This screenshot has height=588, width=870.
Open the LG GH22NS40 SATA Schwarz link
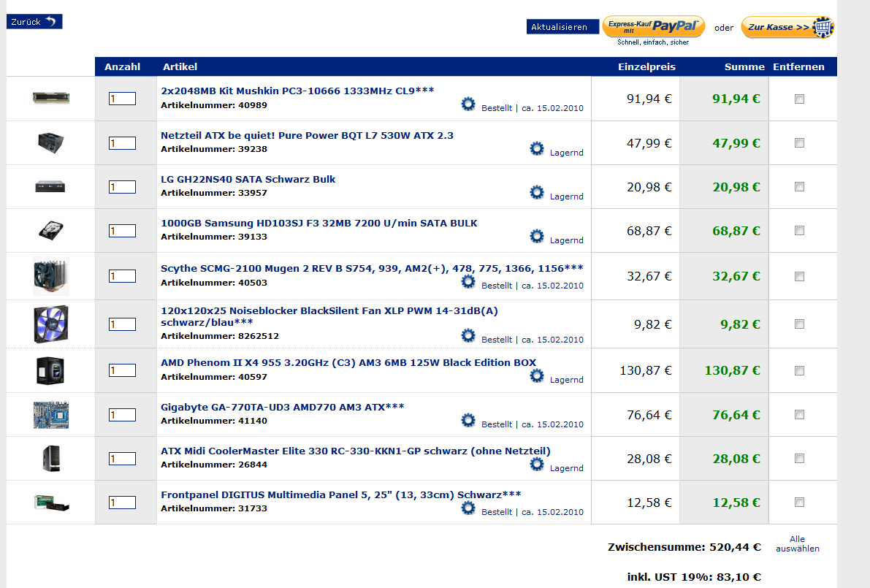pyautogui.click(x=248, y=179)
